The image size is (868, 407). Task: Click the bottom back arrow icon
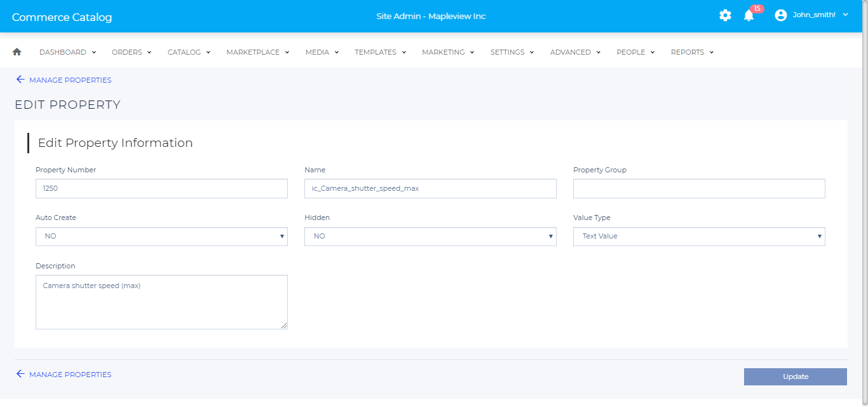click(20, 374)
